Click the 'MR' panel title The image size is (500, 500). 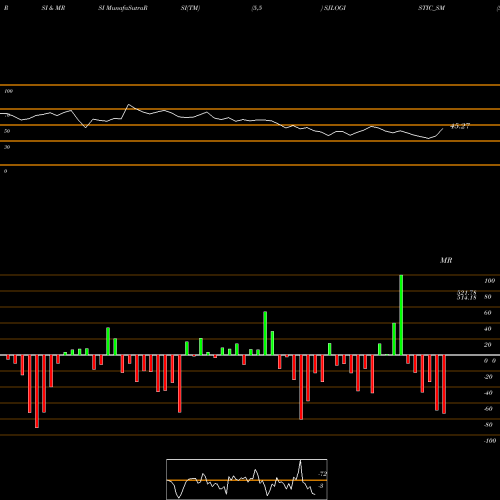[x=446, y=260]
